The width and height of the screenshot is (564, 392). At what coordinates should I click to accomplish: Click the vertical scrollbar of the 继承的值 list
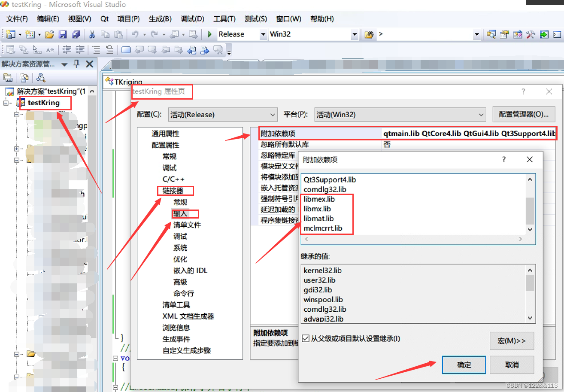point(531,294)
